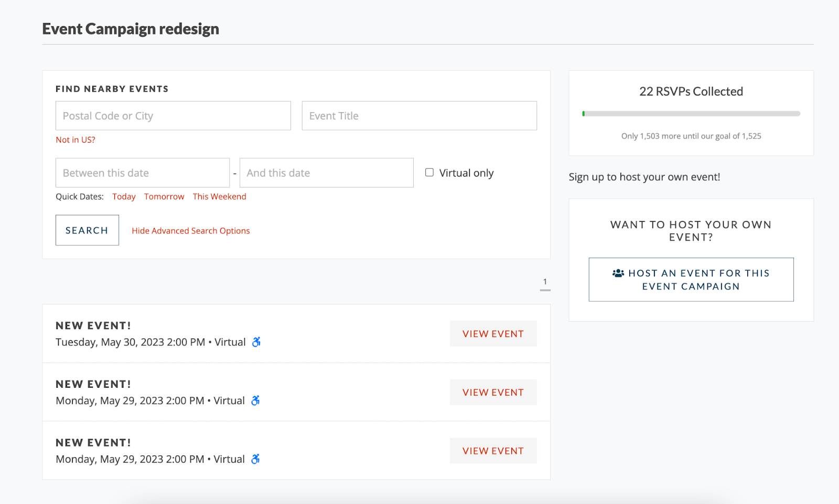
Task: Open the And this date field
Action: (x=327, y=173)
